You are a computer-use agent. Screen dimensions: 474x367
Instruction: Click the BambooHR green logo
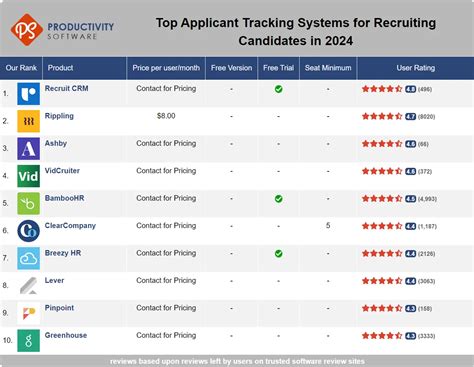[29, 203]
